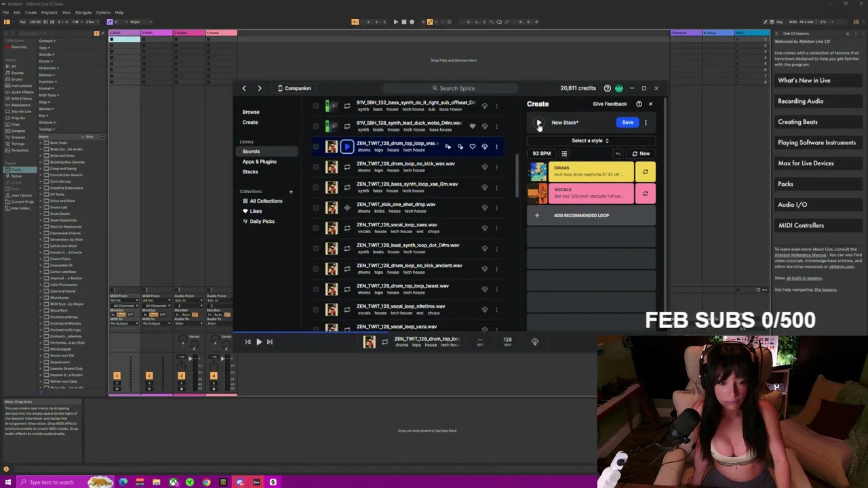Open Likes collection
Viewport: 868px width, 488px height.
click(252, 211)
